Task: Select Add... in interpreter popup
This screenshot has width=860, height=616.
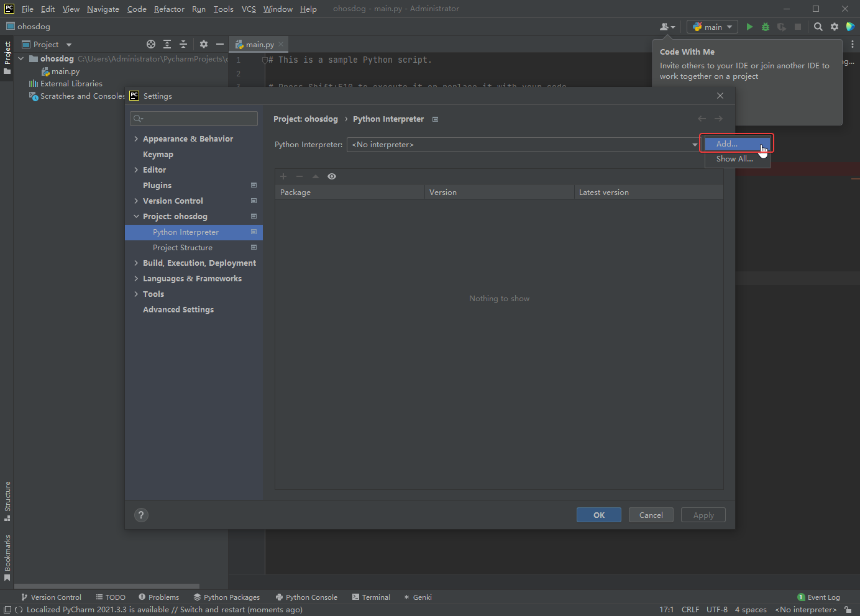Action: 737,143
